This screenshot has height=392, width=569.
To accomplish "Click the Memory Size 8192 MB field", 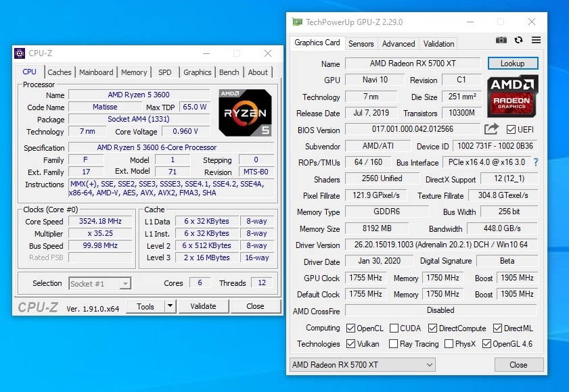I will tap(377, 228).
